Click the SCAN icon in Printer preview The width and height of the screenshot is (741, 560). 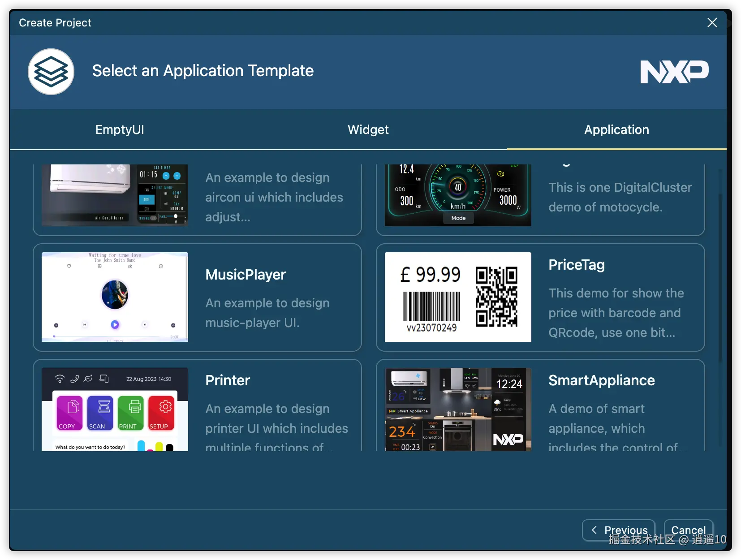(100, 413)
